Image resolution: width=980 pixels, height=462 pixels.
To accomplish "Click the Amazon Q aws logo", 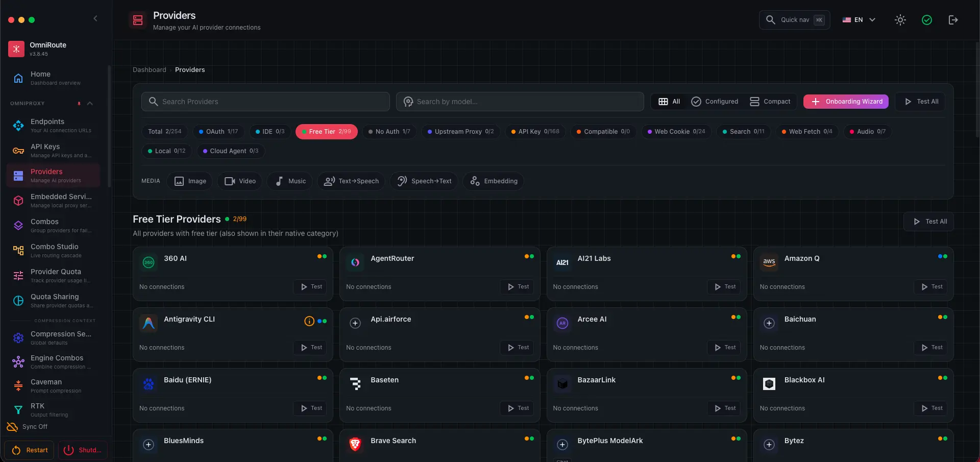I will [769, 262].
